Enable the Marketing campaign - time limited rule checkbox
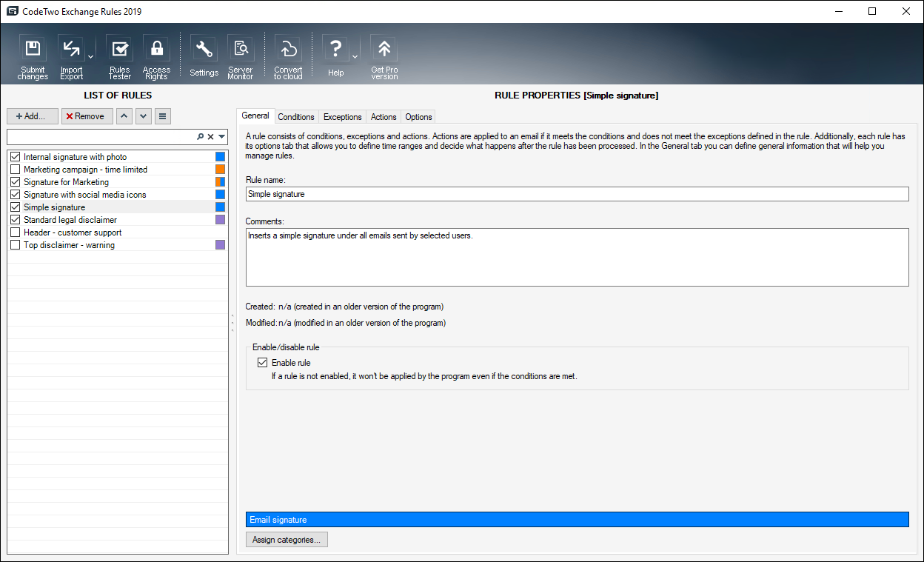This screenshot has height=562, width=924. 15,170
